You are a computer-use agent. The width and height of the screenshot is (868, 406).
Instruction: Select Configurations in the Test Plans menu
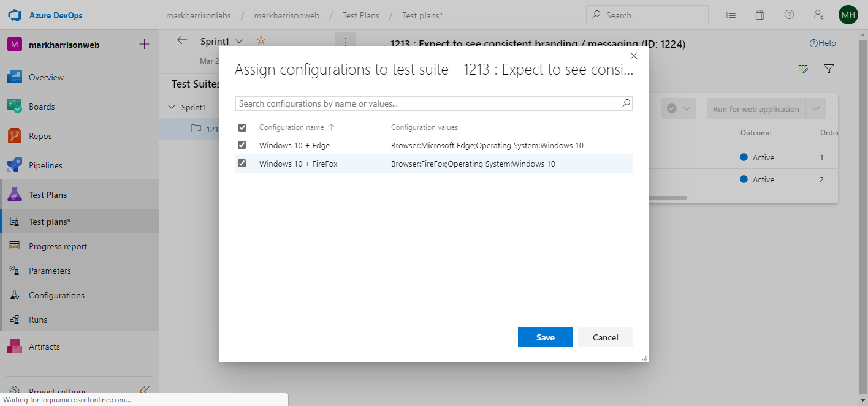[x=56, y=295]
